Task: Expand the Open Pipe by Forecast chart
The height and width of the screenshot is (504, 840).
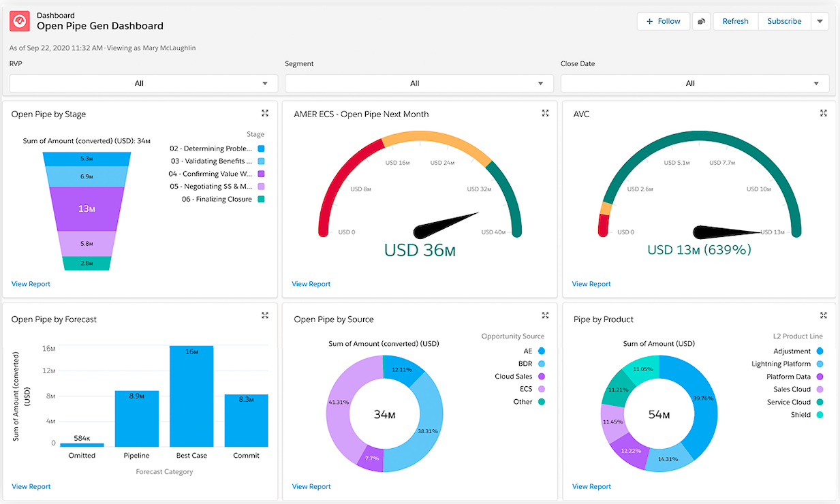Action: coord(265,315)
